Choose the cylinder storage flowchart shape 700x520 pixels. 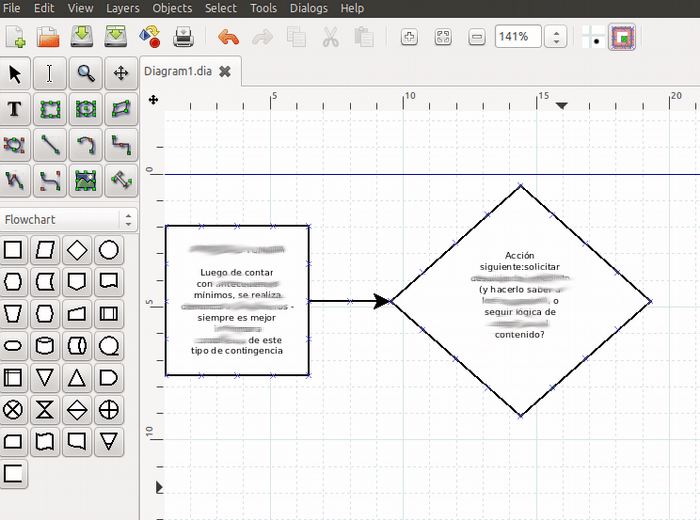click(x=45, y=346)
